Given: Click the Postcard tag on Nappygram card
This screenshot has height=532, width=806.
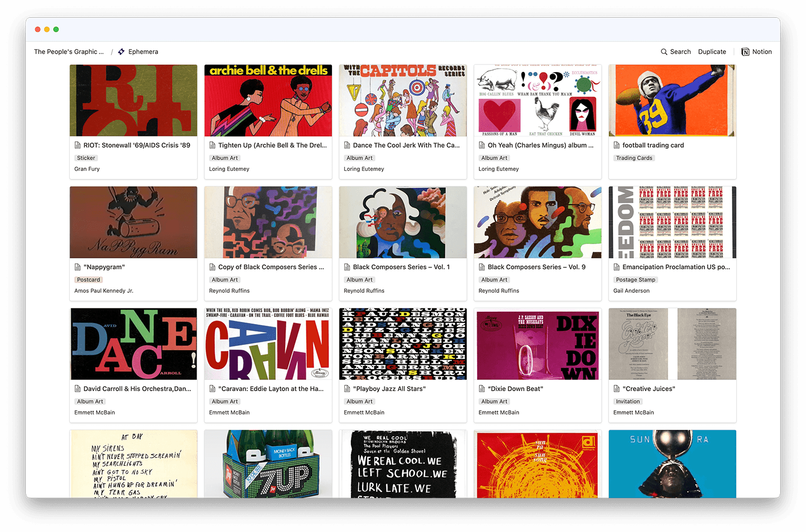Looking at the screenshot, I should pos(88,280).
